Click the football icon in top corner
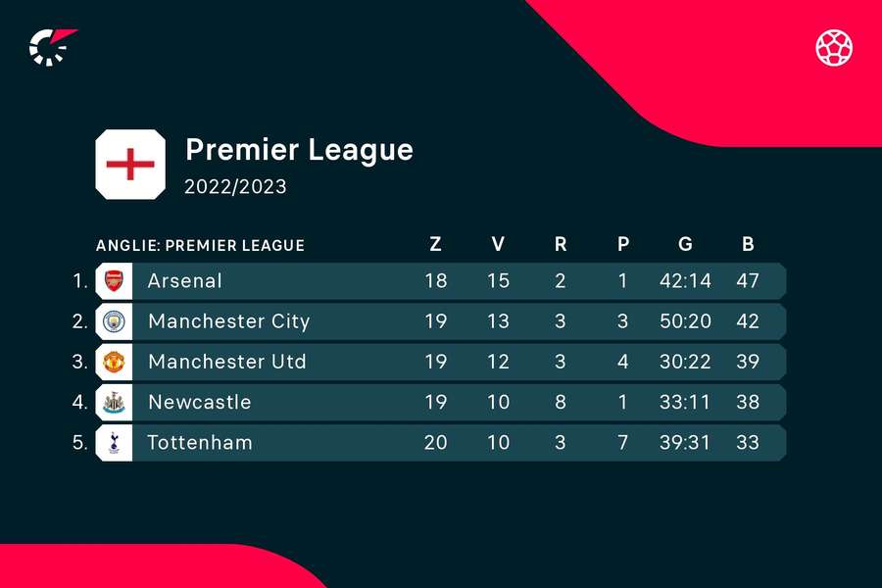This screenshot has height=588, width=882. pos(834,46)
